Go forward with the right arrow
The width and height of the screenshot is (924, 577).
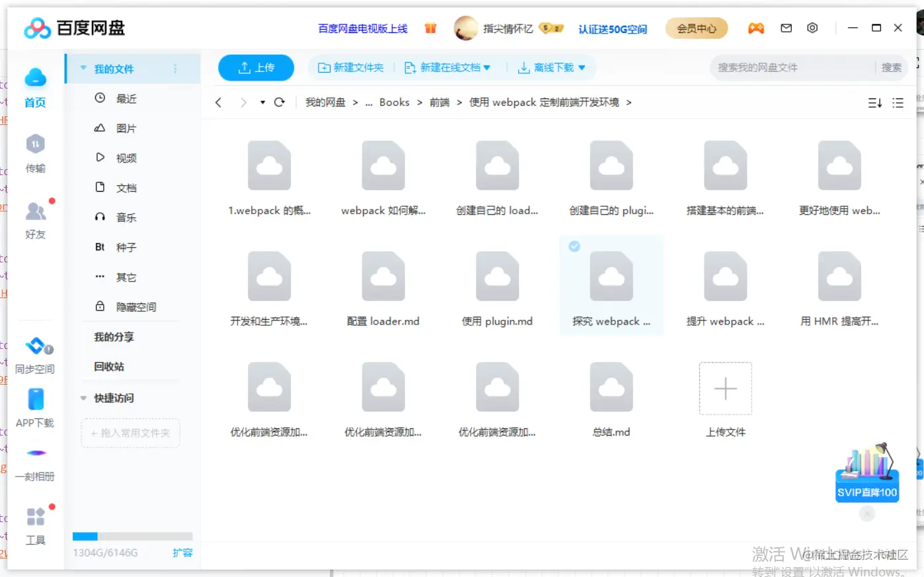(x=243, y=102)
